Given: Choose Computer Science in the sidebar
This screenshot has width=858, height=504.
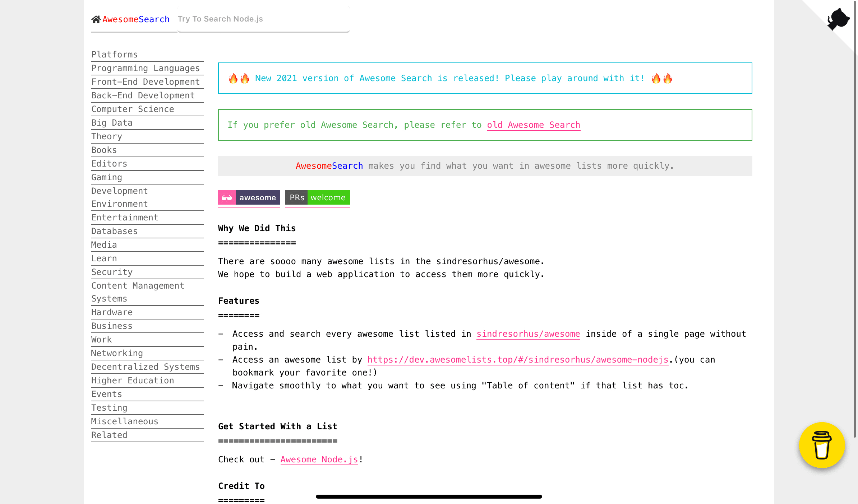Looking at the screenshot, I should click(147, 109).
